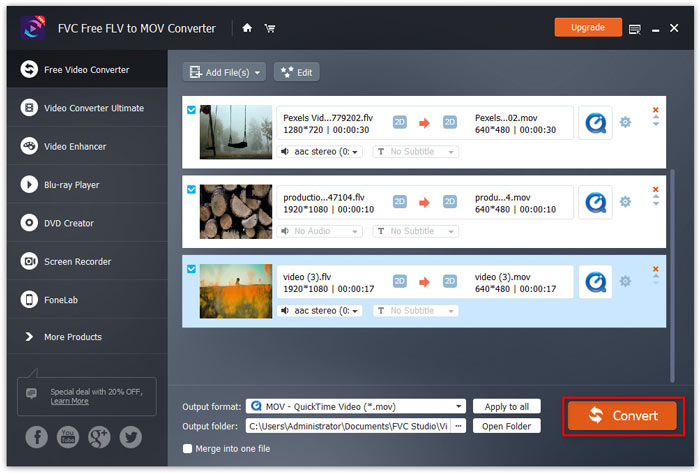Click Open Folder button

click(x=507, y=426)
